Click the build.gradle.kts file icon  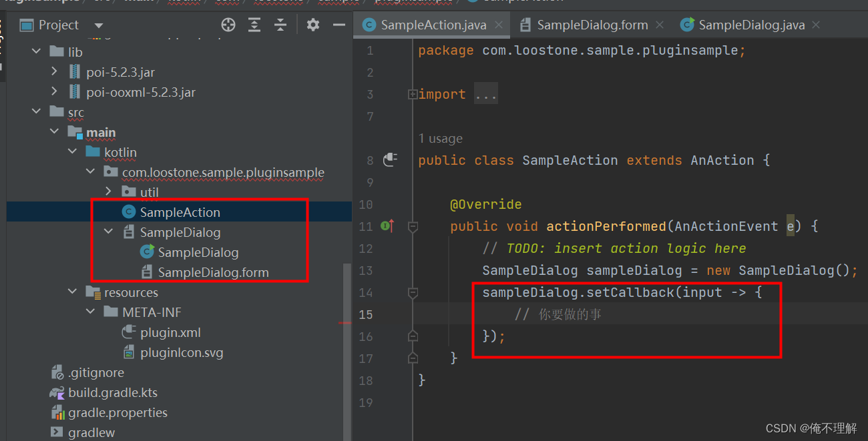pos(57,392)
